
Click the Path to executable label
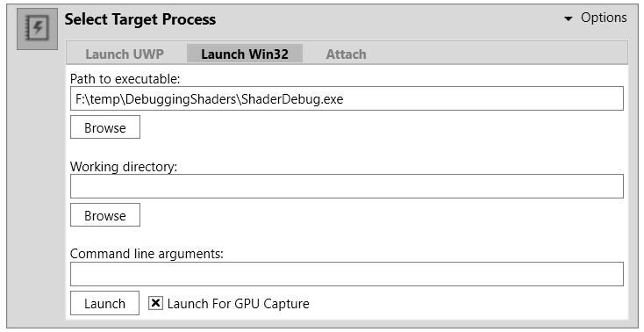point(125,78)
